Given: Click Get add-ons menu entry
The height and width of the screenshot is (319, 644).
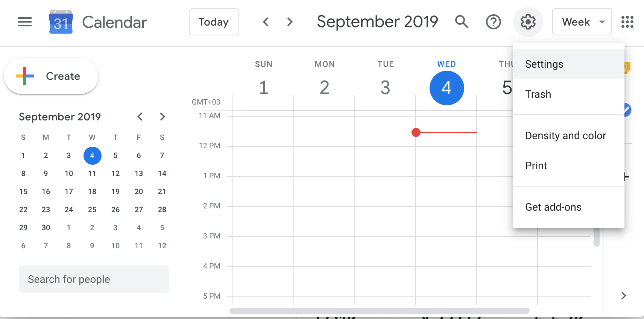Looking at the screenshot, I should [553, 207].
